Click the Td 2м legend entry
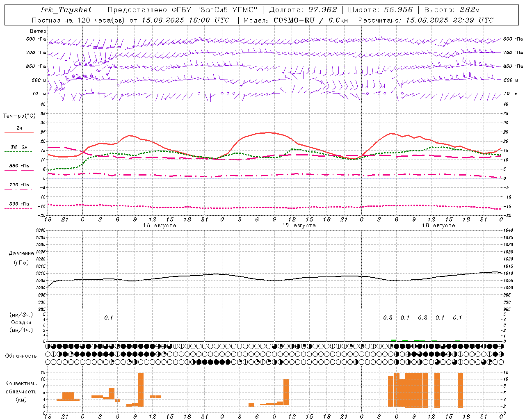This screenshot has height=420, width=525. pos(19,147)
